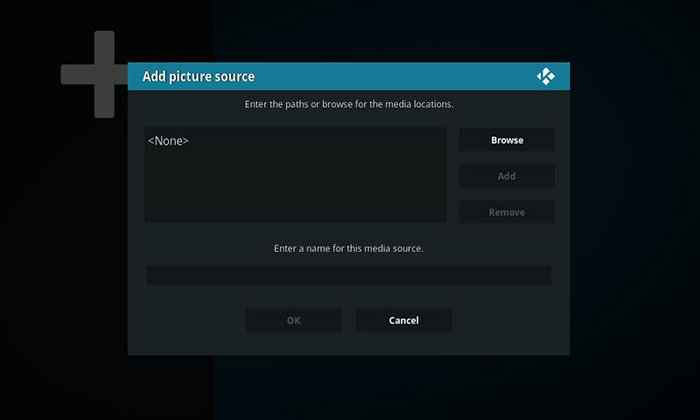Focus the media source name field
This screenshot has height=420, width=700.
pos(349,275)
